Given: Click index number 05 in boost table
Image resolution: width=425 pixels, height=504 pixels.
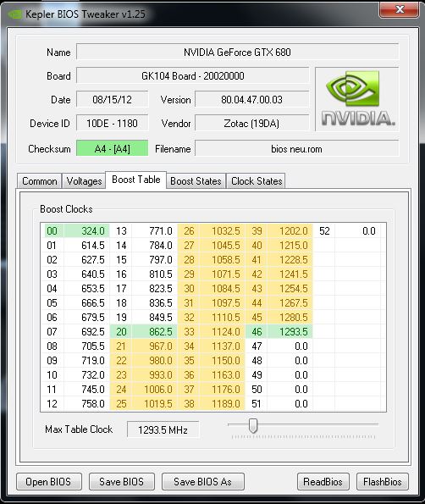Looking at the screenshot, I should (x=52, y=302).
